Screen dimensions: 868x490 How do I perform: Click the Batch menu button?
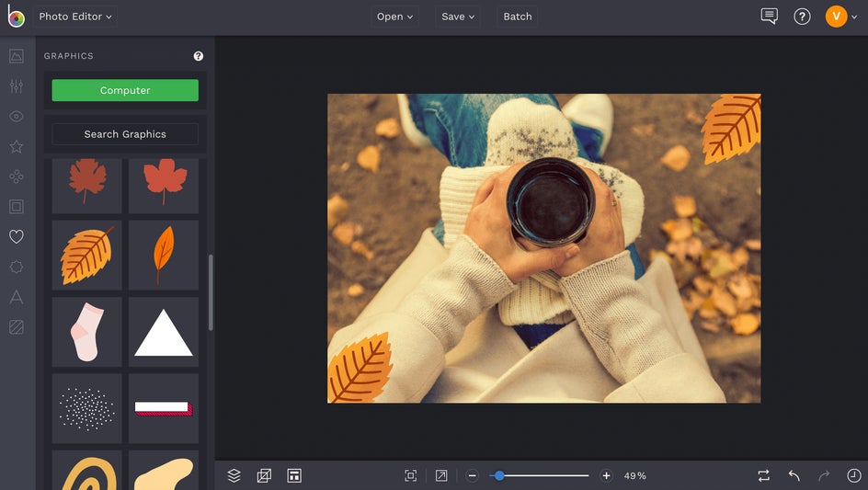[x=517, y=17]
